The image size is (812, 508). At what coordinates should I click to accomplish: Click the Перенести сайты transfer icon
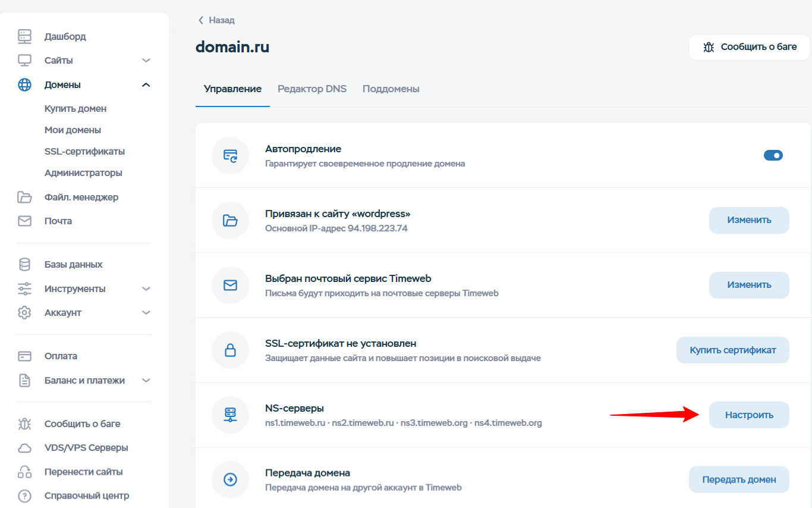pos(24,472)
